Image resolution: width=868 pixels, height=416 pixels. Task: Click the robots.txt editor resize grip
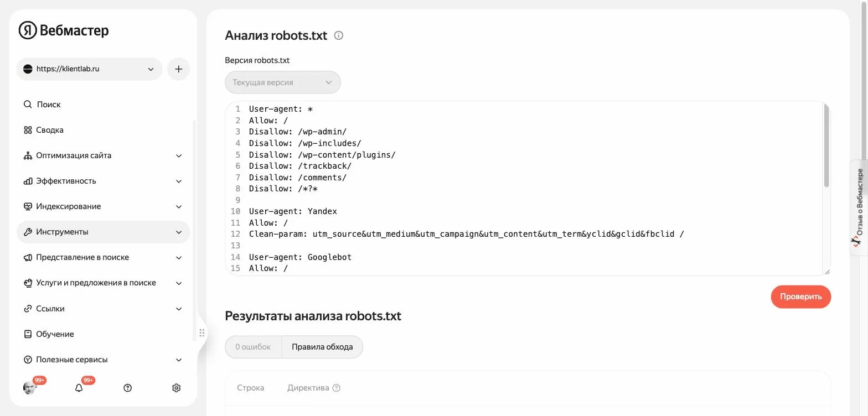[827, 271]
